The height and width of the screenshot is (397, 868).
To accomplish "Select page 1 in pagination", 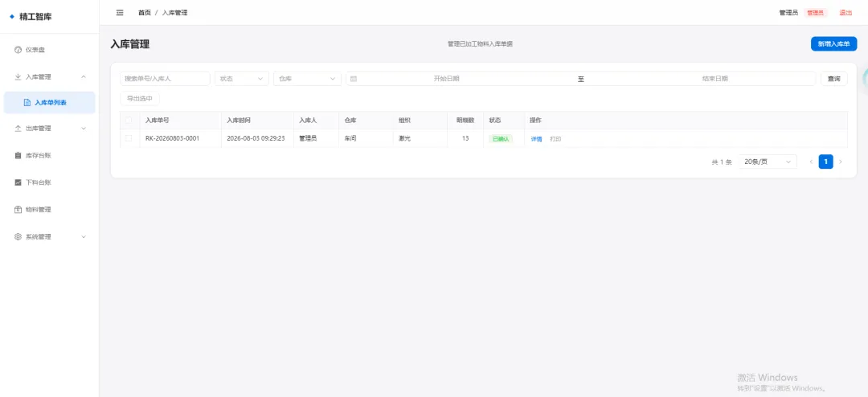I will [x=826, y=162].
